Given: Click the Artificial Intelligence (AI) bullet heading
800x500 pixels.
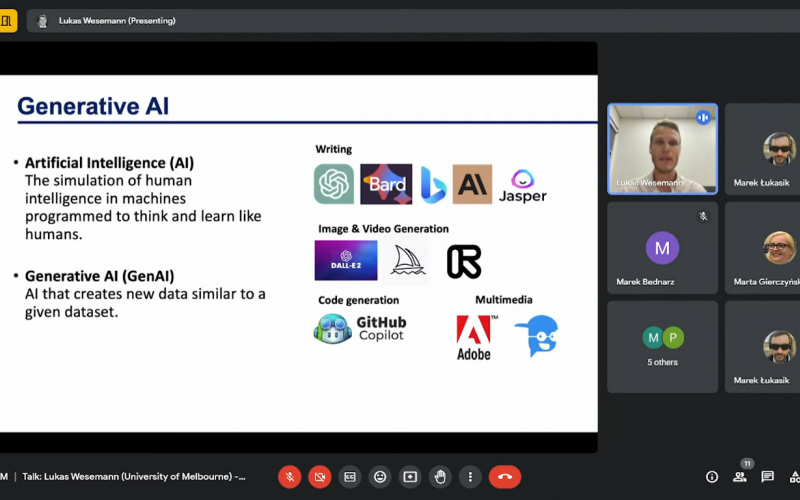Looking at the screenshot, I should coord(109,163).
